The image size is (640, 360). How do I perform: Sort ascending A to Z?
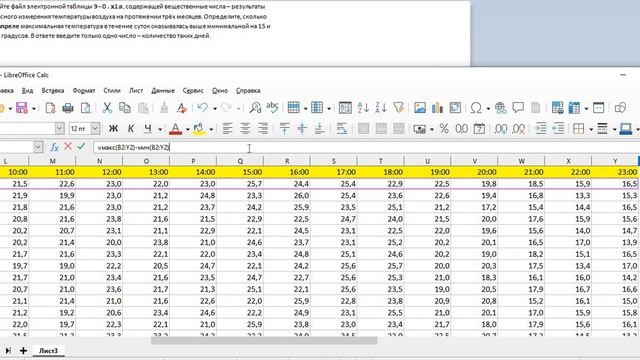[x=363, y=108]
